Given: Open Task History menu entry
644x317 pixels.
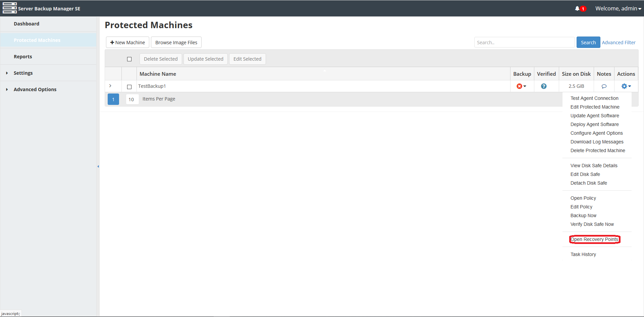Looking at the screenshot, I should pyautogui.click(x=583, y=254).
